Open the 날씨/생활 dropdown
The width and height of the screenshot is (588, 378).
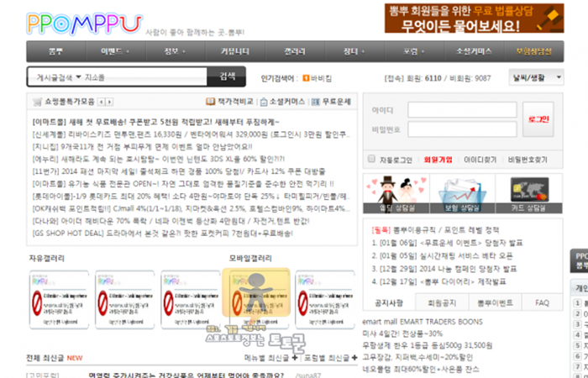click(x=536, y=77)
